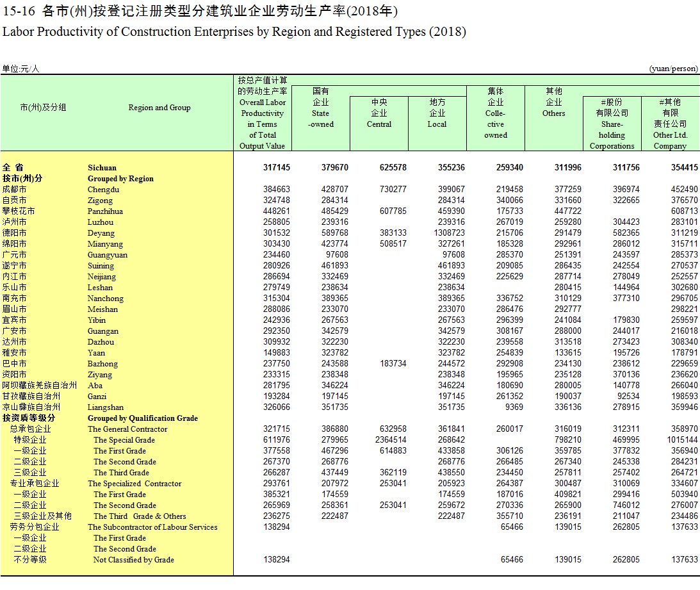Select the 'Suining' row label
This screenshot has width=700, height=590.
pos(101,266)
